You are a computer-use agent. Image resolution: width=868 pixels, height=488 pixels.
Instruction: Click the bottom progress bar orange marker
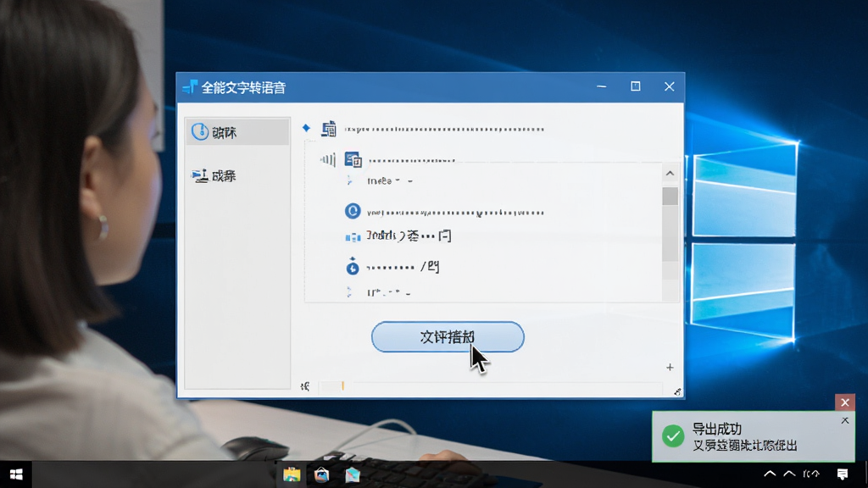pos(342,385)
